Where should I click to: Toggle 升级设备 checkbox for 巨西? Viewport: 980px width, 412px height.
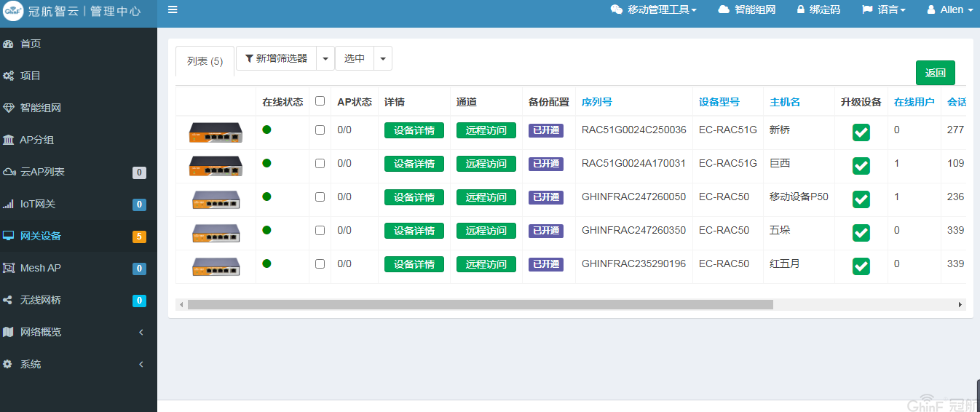pos(861,166)
